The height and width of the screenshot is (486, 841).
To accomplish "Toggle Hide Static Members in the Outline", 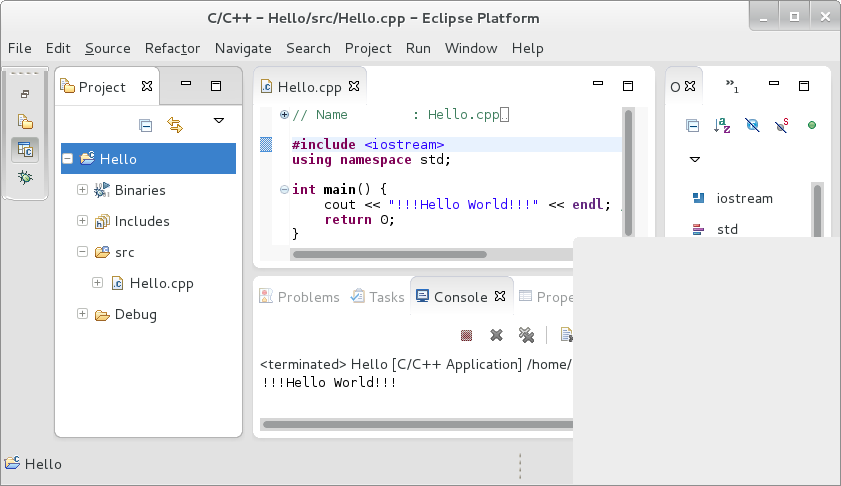I will pyautogui.click(x=782, y=126).
